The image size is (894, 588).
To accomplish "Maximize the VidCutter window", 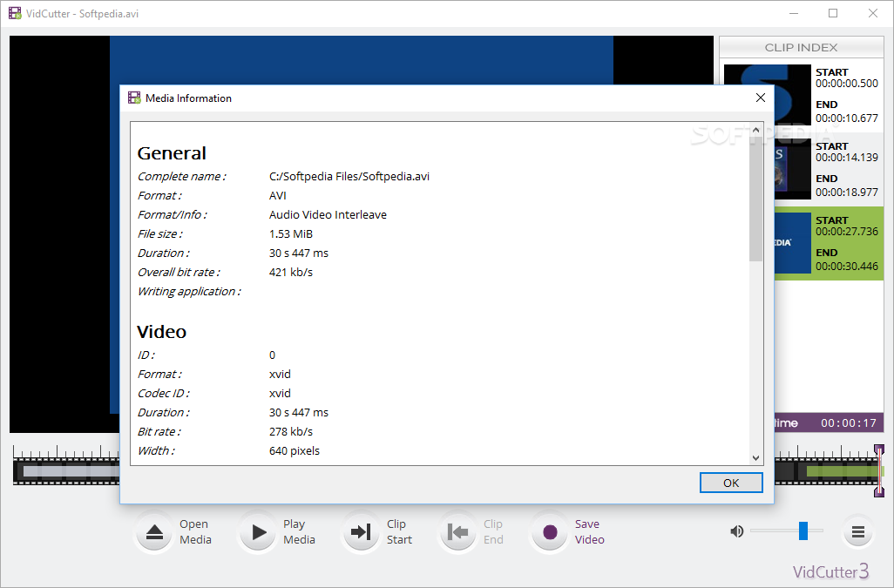I will [x=833, y=13].
